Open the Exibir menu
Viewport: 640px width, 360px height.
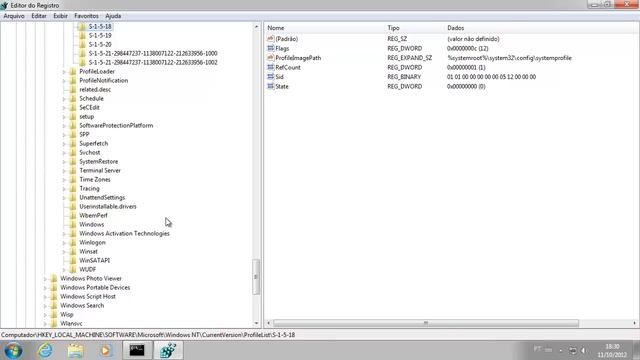tap(60, 16)
